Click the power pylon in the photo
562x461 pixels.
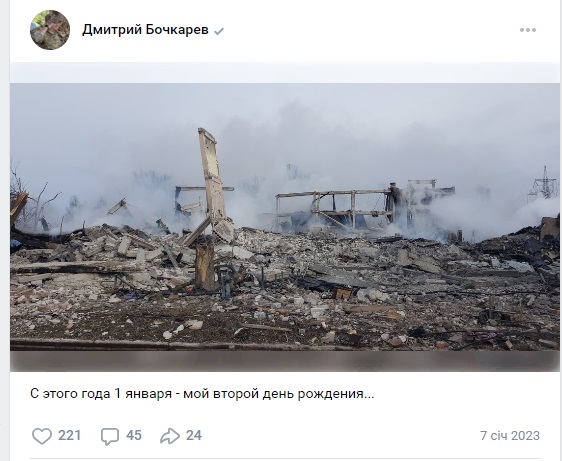tap(545, 182)
